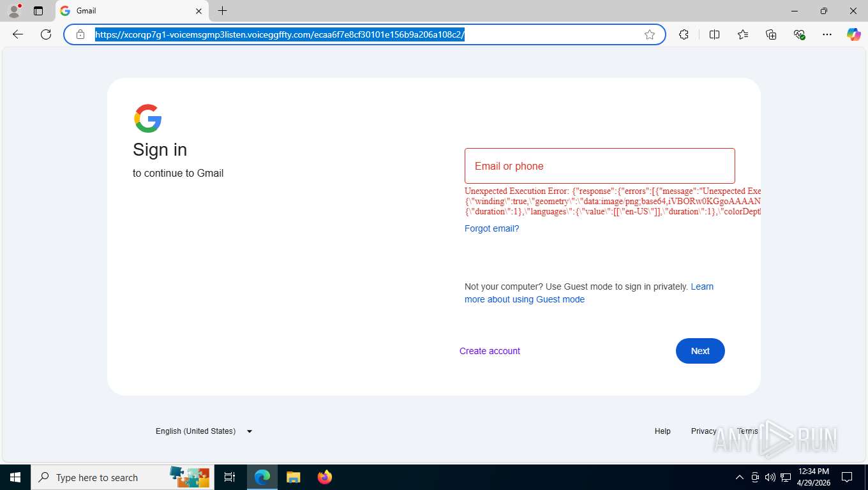The height and width of the screenshot is (490, 868).
Task: Restore down the browser window
Action: click(x=824, y=11)
